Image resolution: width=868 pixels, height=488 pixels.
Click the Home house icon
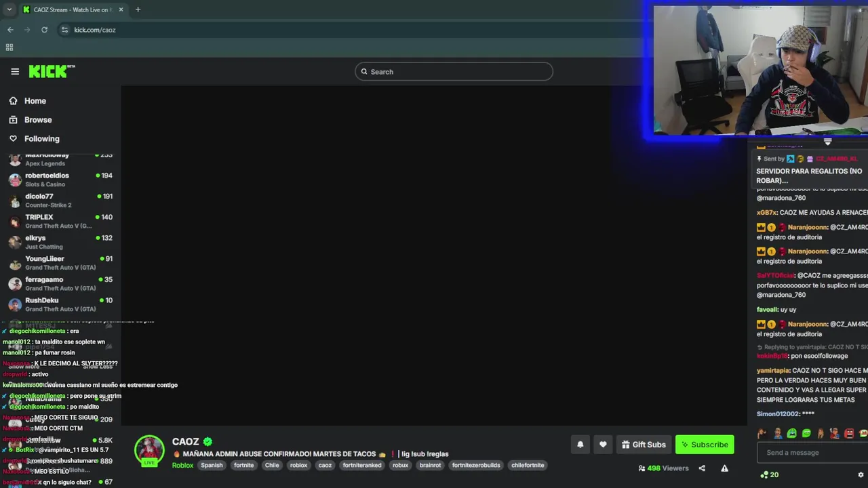tap(13, 101)
